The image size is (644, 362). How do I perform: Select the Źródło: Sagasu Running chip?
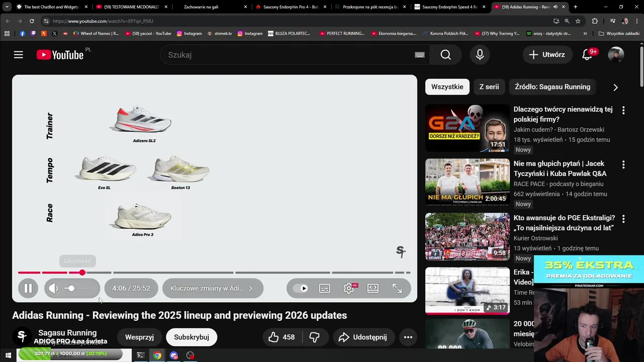pyautogui.click(x=552, y=87)
